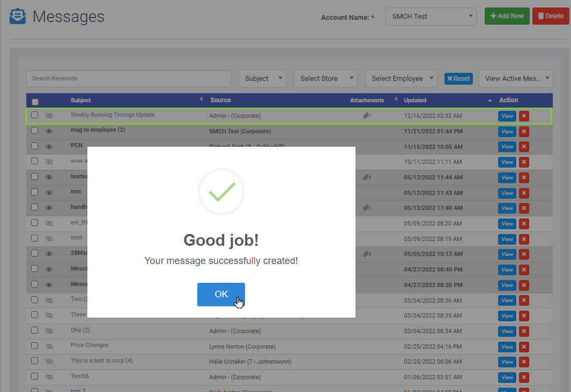Open the Account Name SMCH Test dropdown
571x392 pixels.
(431, 17)
